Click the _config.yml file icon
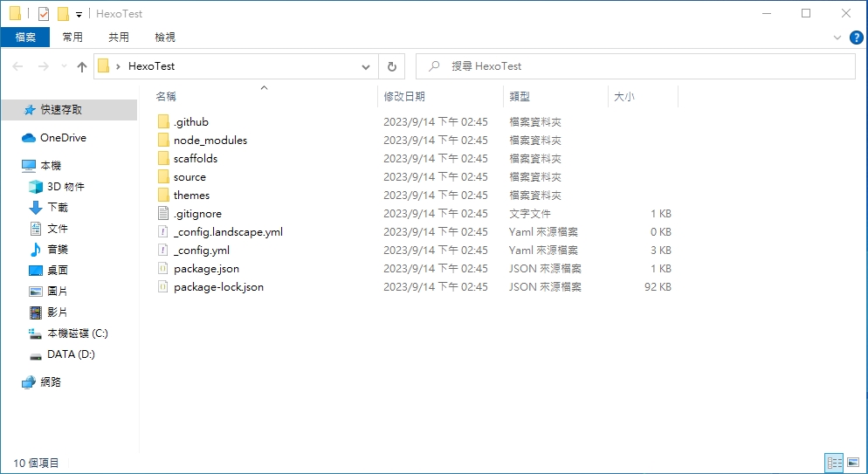 163,250
